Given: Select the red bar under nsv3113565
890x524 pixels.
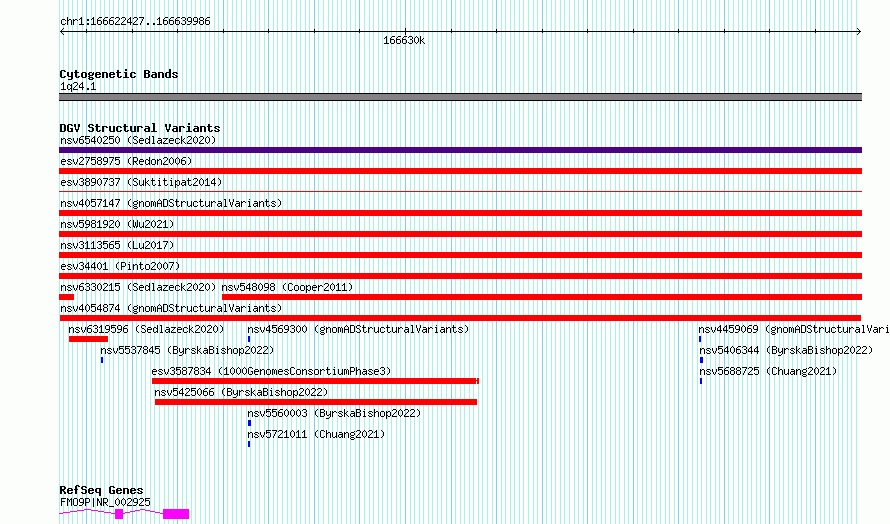Looking at the screenshot, I should [460, 255].
